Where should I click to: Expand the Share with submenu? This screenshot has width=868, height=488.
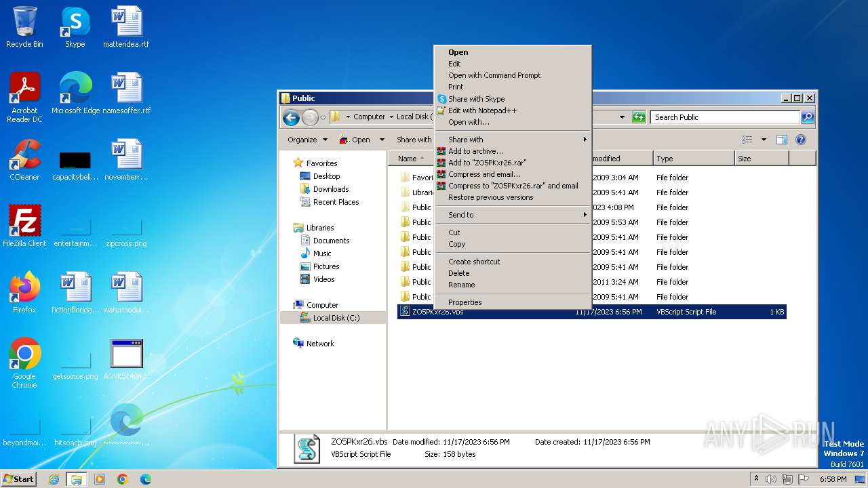[x=513, y=140]
